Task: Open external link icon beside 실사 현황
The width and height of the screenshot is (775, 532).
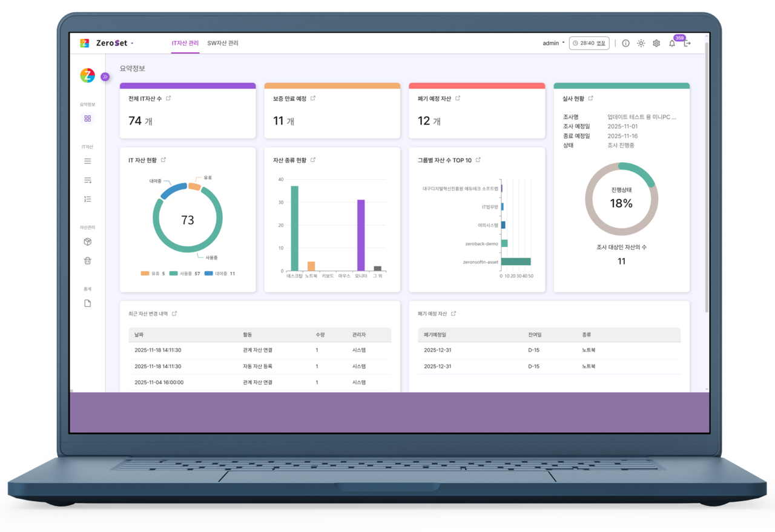Action: [591, 98]
